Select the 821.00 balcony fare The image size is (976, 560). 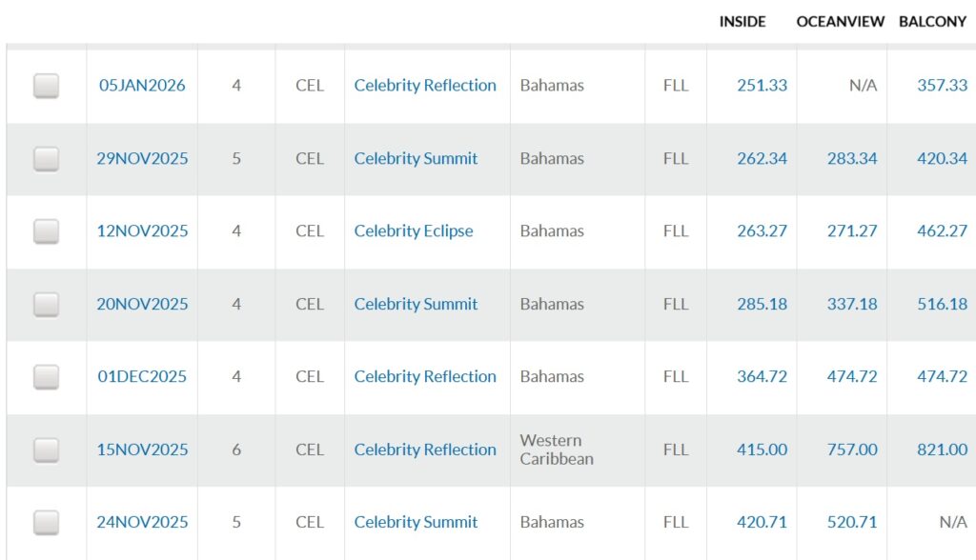[942, 450]
